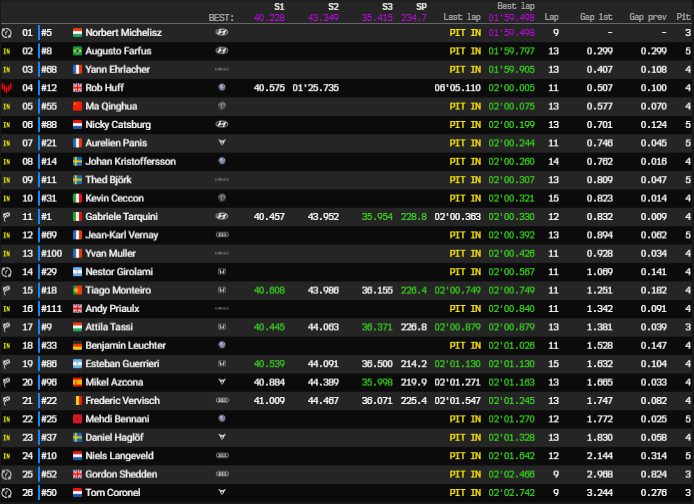Select driver name Esteban Guerrieri
The width and height of the screenshot is (694, 504).
tap(122, 364)
